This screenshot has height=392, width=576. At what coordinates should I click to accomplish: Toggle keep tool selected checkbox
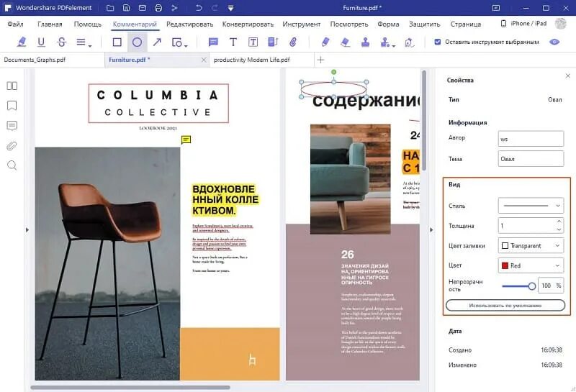(x=438, y=42)
